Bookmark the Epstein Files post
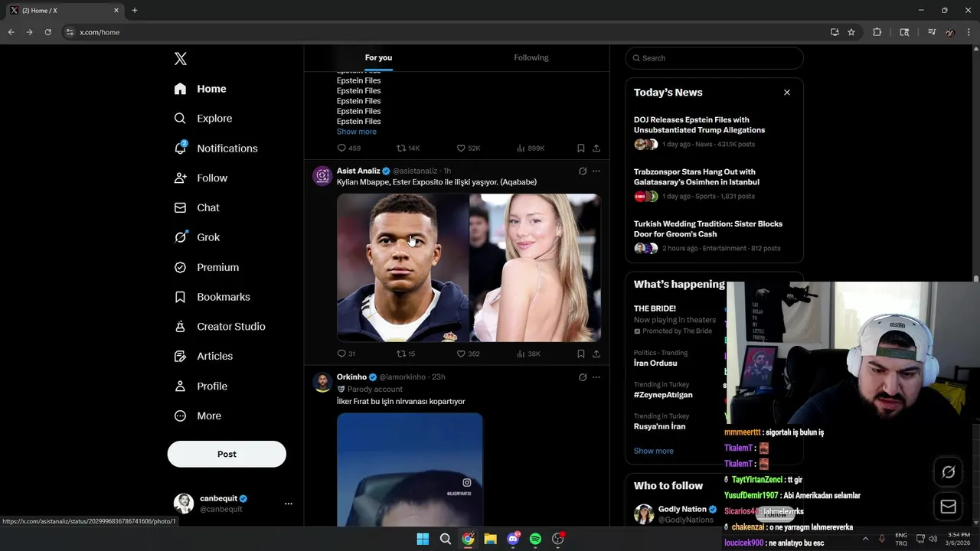Viewport: 980px width, 551px height. 581,148
